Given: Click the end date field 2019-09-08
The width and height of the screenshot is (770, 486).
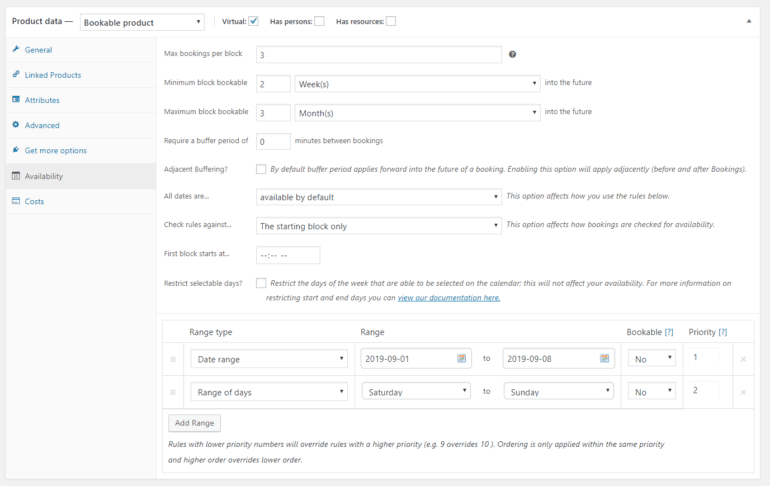Looking at the screenshot, I should 558,358.
